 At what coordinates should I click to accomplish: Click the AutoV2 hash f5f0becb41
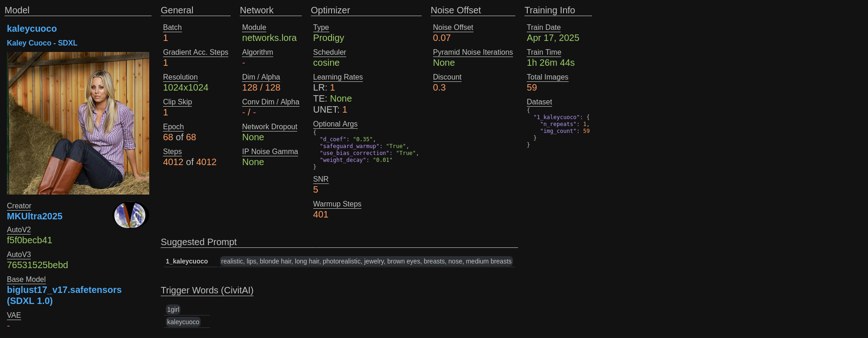click(x=29, y=240)
